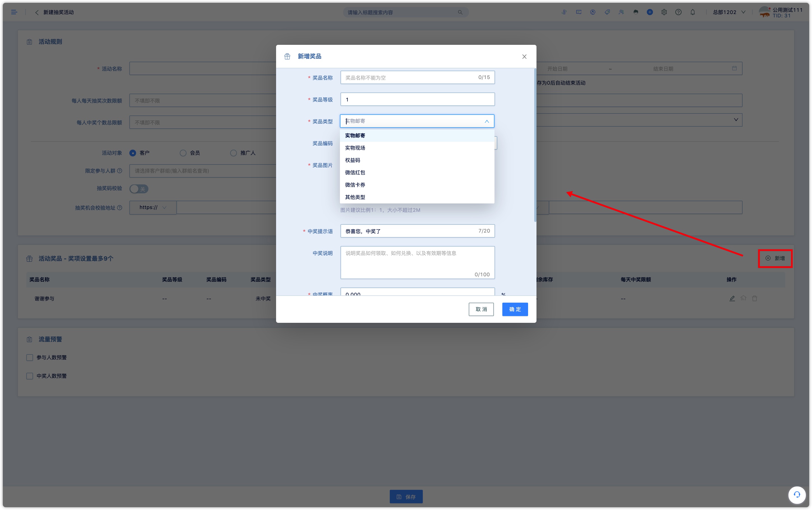Click help icon beside 限定参与人群

(119, 171)
